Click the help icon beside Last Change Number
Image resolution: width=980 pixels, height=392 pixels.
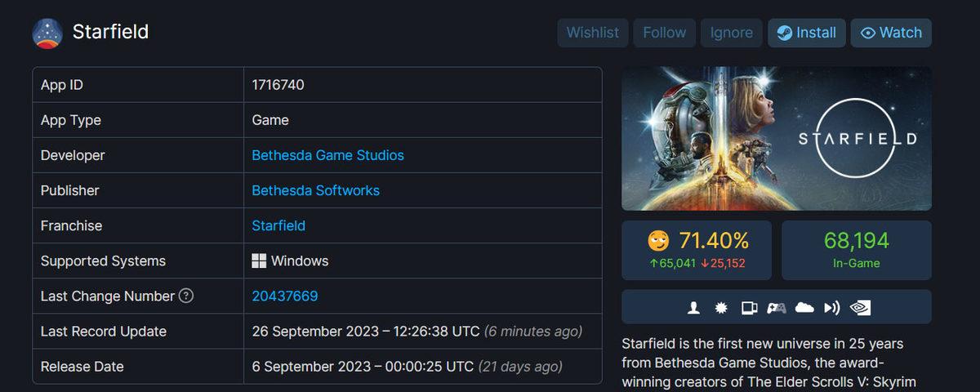click(x=186, y=296)
